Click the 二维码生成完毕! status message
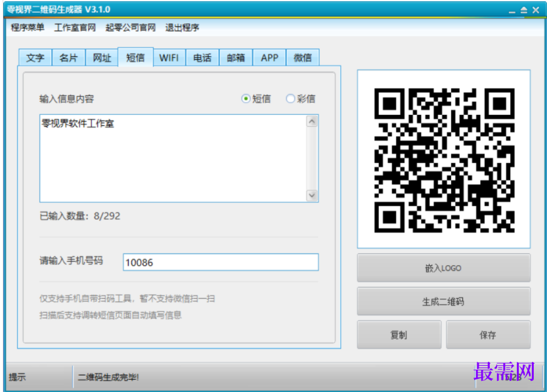547x392 pixels. [108, 377]
